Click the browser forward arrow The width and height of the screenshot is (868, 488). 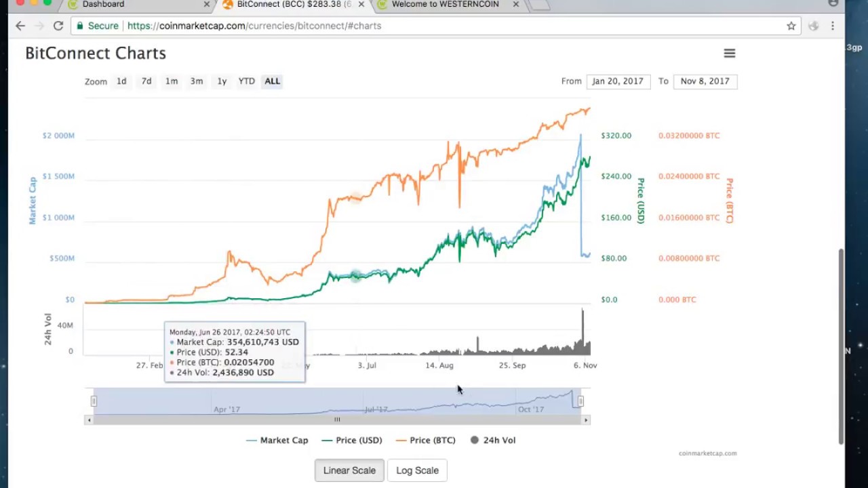tap(39, 26)
